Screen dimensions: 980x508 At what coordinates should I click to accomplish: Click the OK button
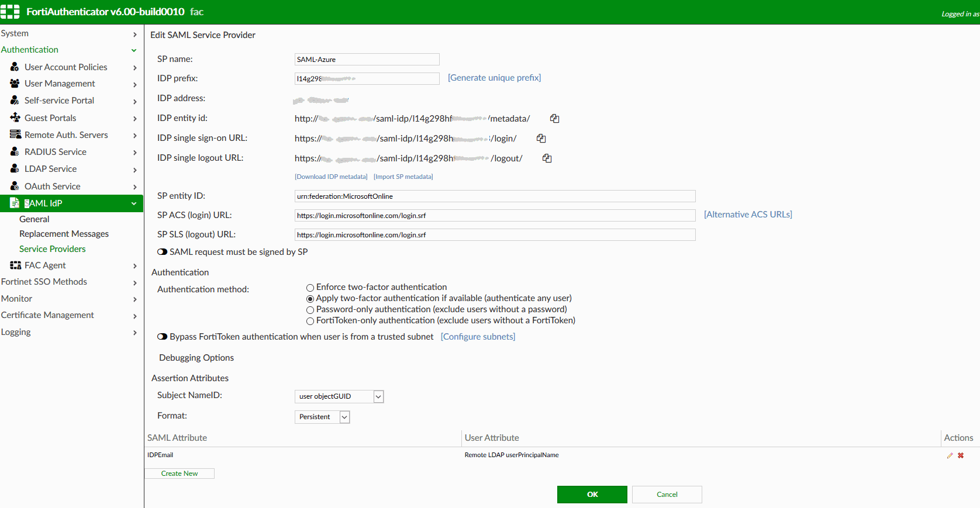click(x=592, y=495)
